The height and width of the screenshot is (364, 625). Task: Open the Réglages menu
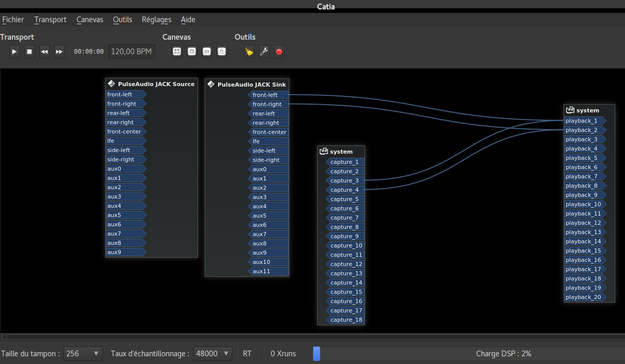(x=156, y=20)
